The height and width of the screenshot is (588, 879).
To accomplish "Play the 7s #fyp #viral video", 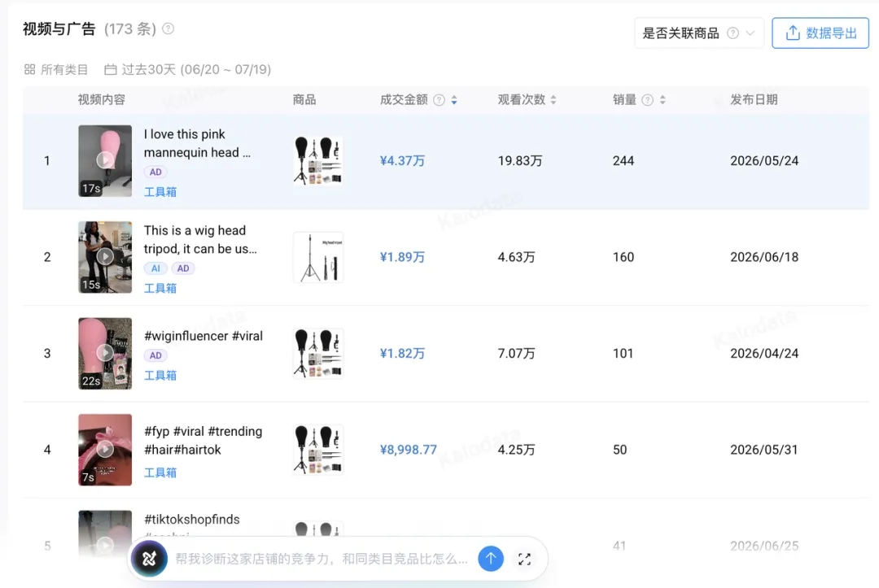I will click(x=105, y=450).
